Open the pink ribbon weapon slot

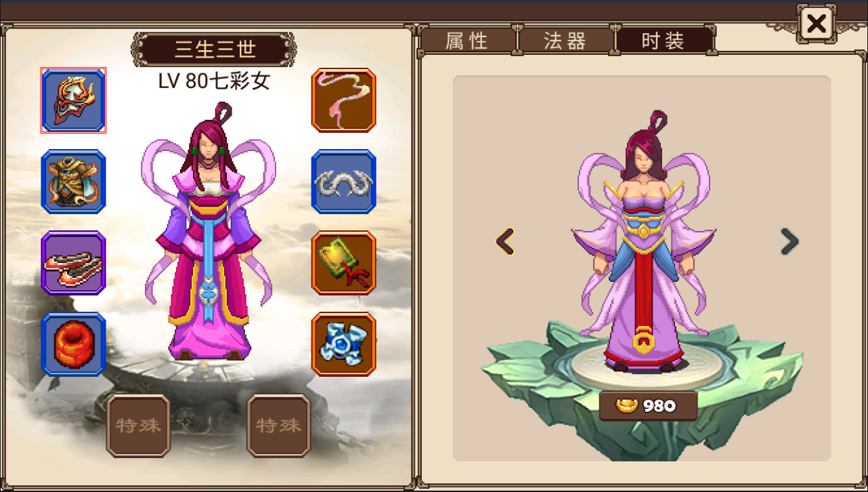point(344,100)
